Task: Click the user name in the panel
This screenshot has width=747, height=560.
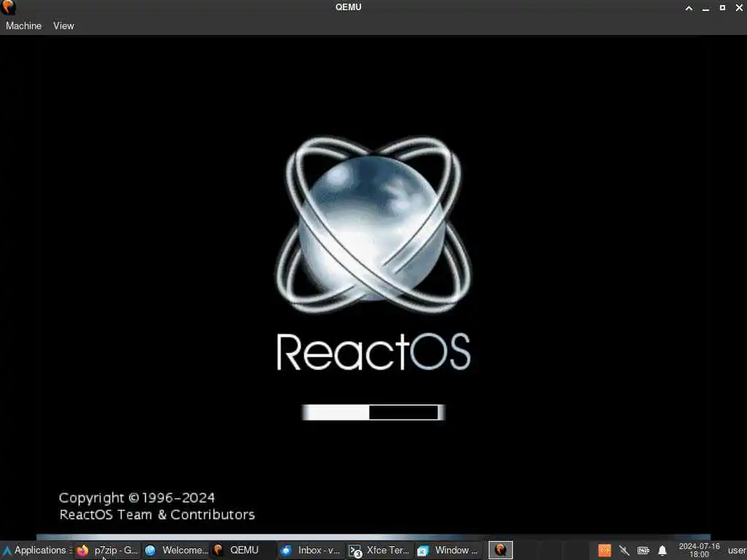Action: click(737, 551)
